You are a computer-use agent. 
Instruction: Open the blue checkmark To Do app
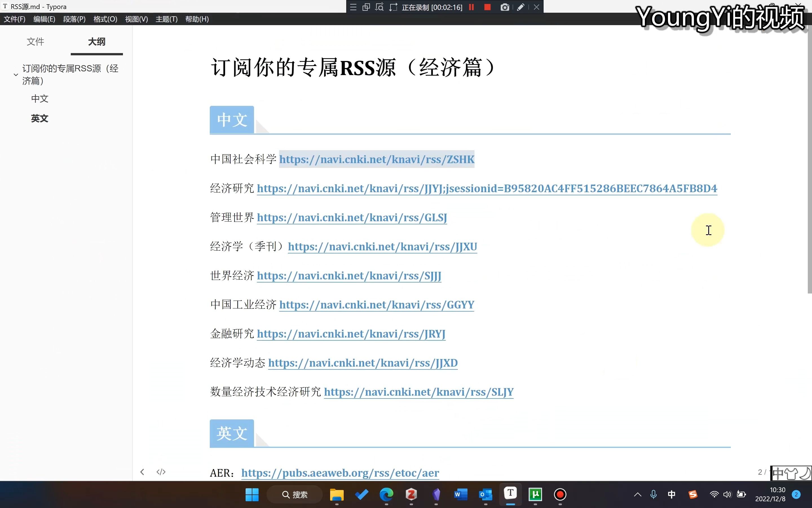tap(361, 494)
